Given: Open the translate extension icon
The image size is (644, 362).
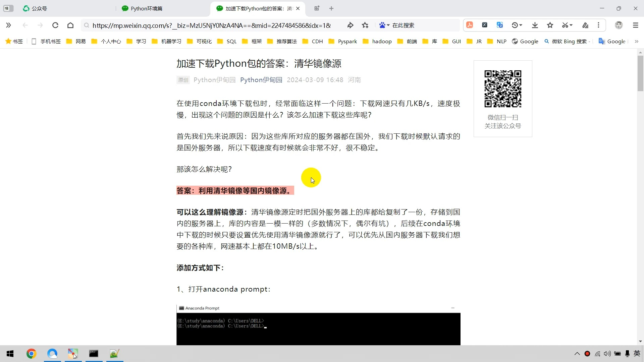Looking at the screenshot, I should click(x=500, y=25).
